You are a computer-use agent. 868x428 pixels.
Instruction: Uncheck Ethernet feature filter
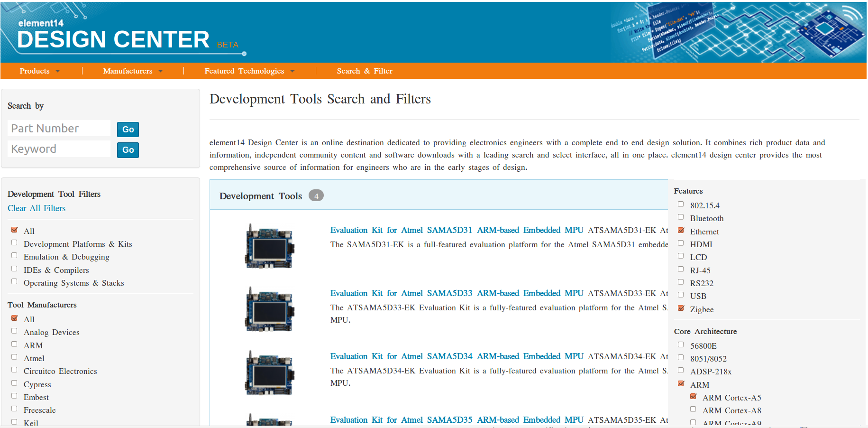click(681, 231)
